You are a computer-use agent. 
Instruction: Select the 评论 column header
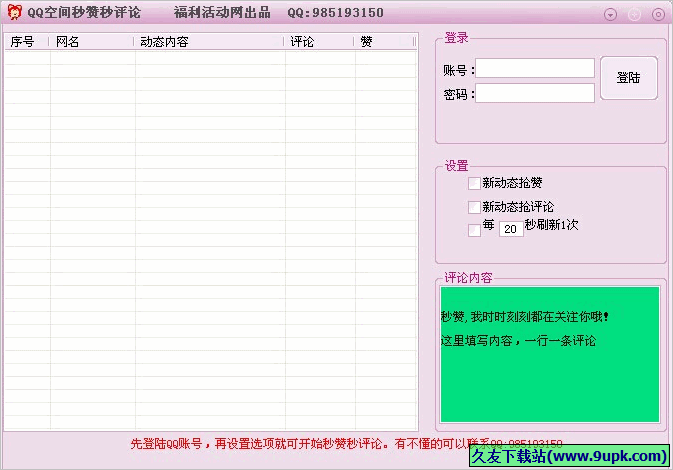tap(318, 42)
